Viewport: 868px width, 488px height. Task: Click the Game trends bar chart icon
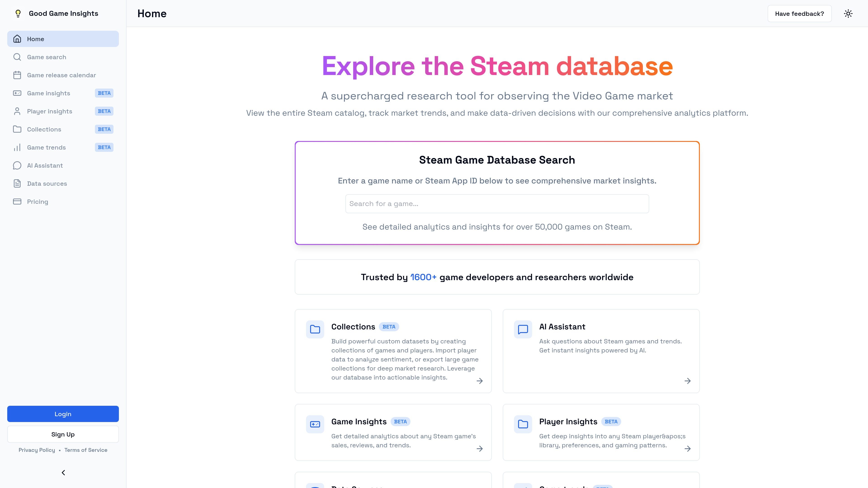click(17, 148)
